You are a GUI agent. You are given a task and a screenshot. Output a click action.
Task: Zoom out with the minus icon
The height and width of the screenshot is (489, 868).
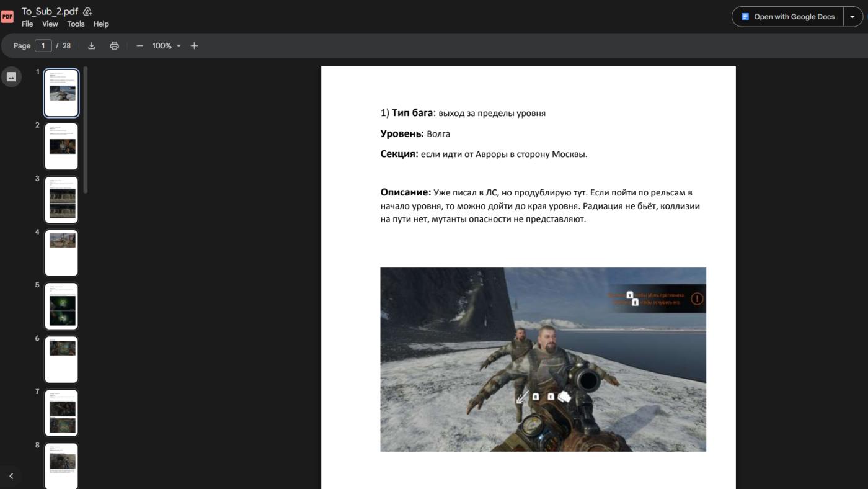coord(139,46)
